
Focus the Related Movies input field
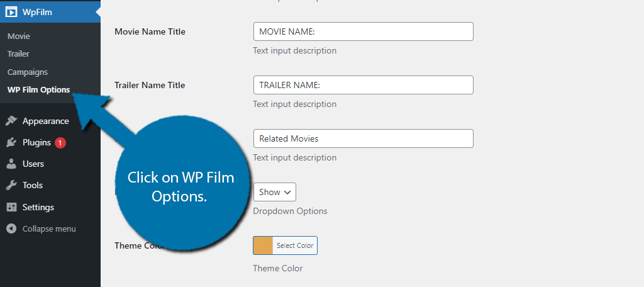pos(363,138)
